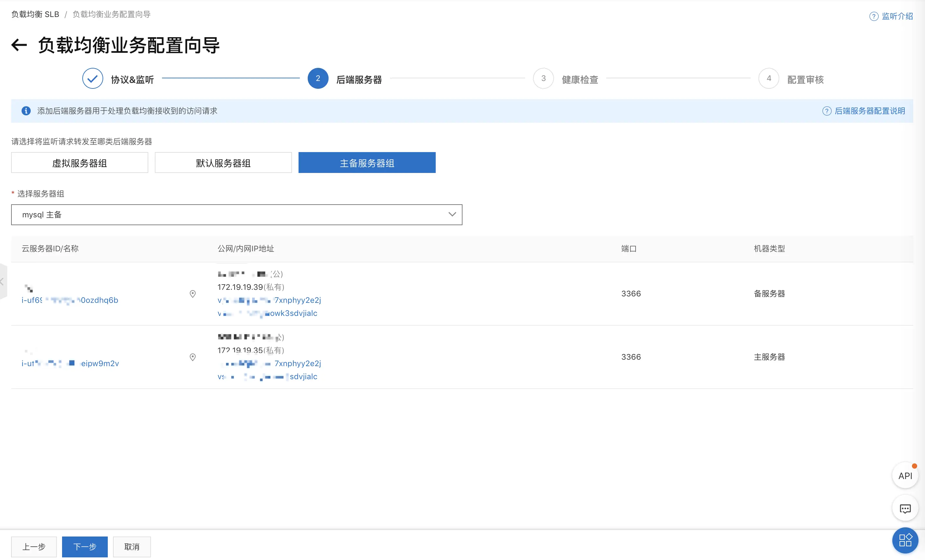Click the 上一步 button
925x560 pixels.
tap(34, 547)
